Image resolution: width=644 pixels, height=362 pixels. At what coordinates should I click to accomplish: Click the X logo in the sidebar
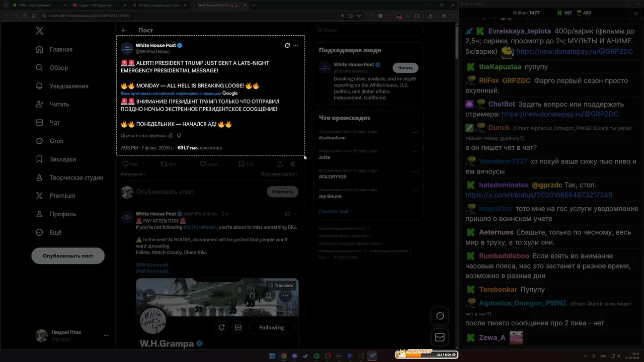[x=39, y=31]
